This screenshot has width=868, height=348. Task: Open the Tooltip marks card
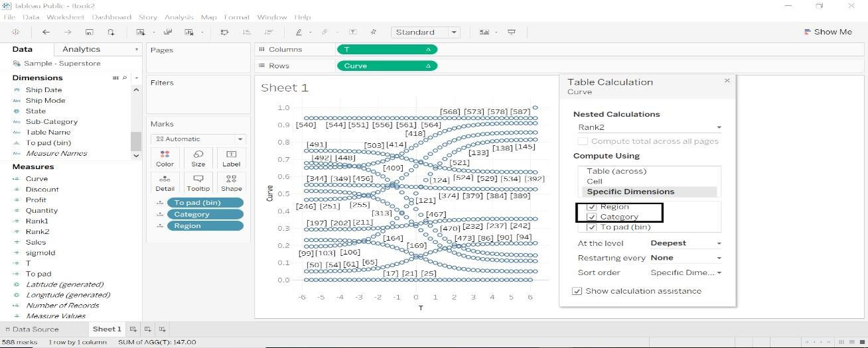tap(198, 182)
